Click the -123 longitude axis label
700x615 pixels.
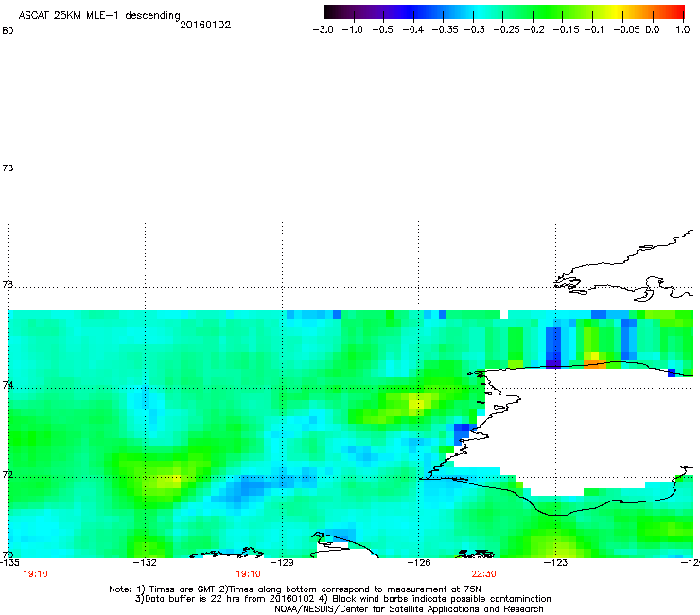click(x=555, y=562)
